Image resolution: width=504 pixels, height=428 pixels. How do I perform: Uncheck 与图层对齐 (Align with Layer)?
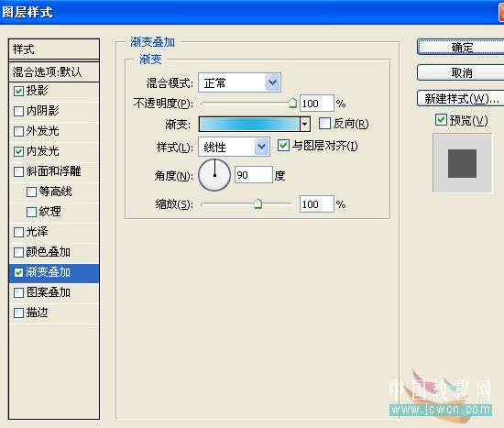coord(283,146)
